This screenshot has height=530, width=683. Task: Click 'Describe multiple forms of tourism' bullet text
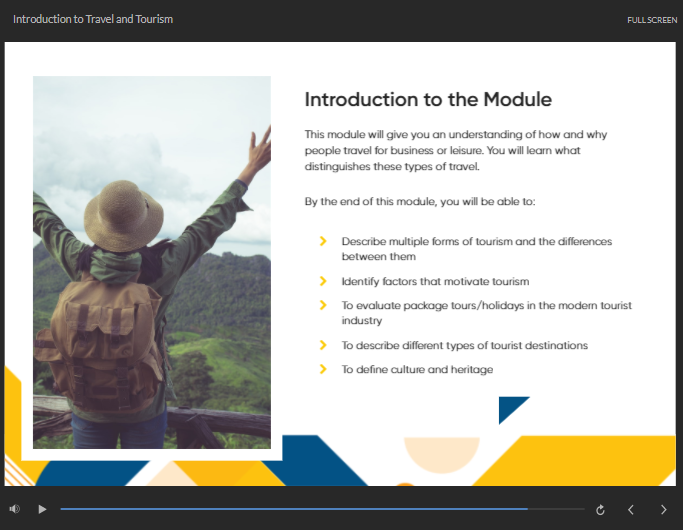point(477,249)
